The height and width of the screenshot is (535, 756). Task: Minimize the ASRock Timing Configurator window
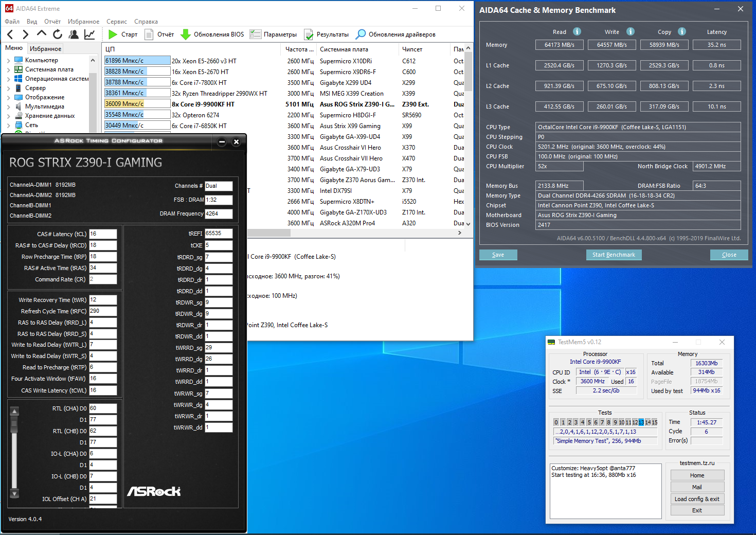[x=222, y=141]
